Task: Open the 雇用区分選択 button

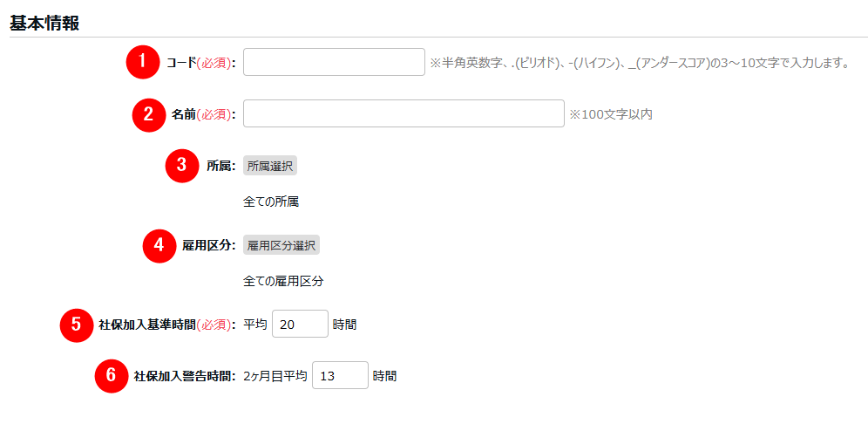Action: pos(281,245)
